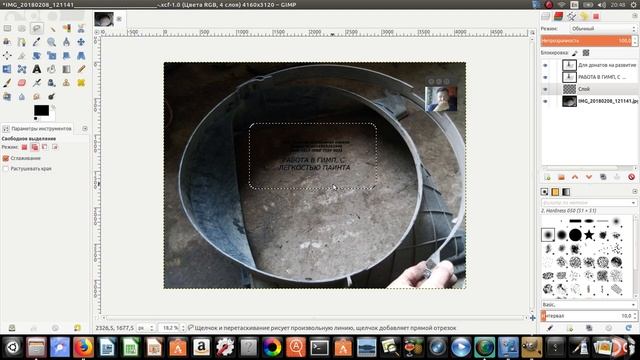Image resolution: width=640 pixels, height=360 pixels.
Task: Select the Color Picker eyedropper tool
Action: point(37,42)
